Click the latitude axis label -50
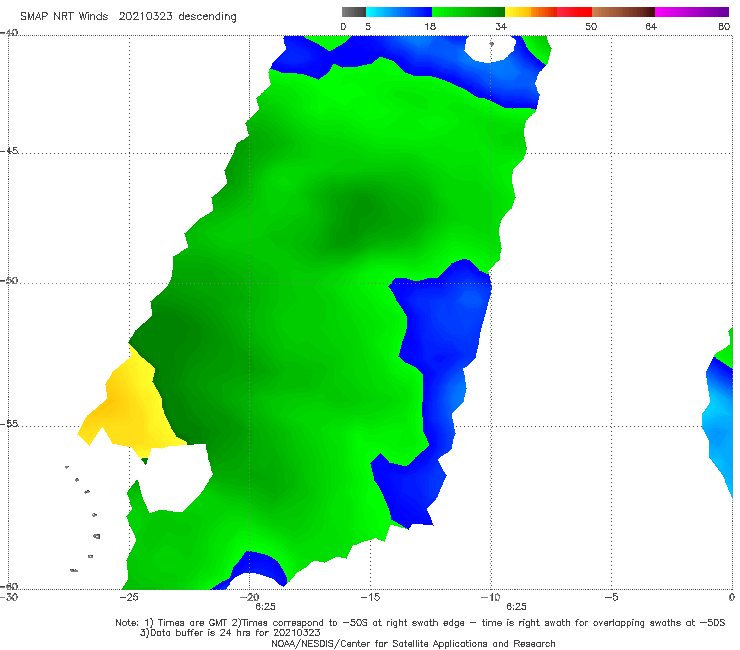The image size is (740, 650). (9, 281)
